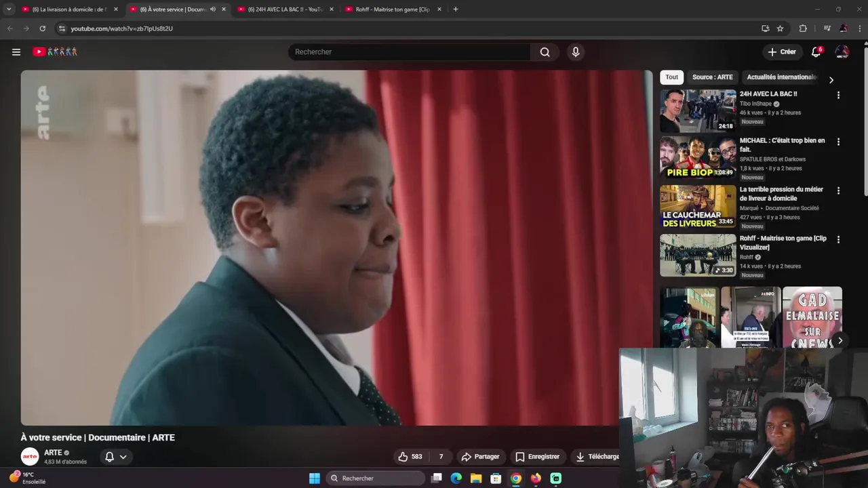The width and height of the screenshot is (868, 488).
Task: Close the 24H AVEC LA BAC tab
Action: click(x=332, y=9)
